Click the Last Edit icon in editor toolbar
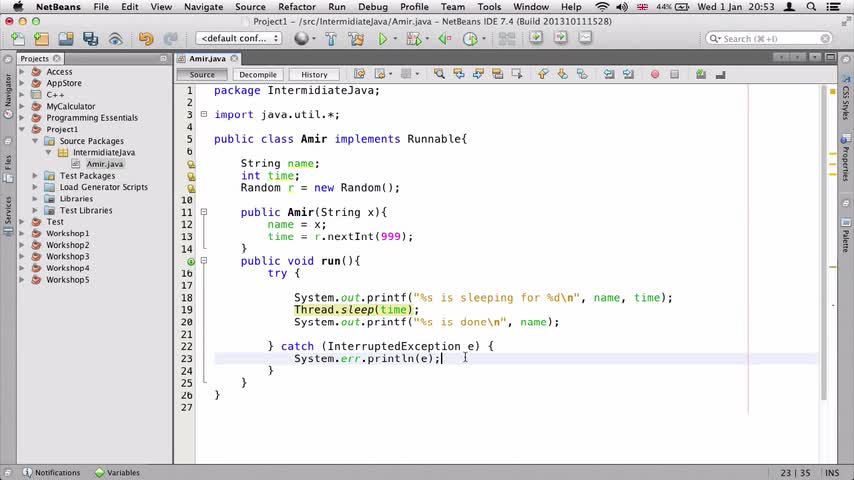This screenshot has width=854, height=480. 359,74
